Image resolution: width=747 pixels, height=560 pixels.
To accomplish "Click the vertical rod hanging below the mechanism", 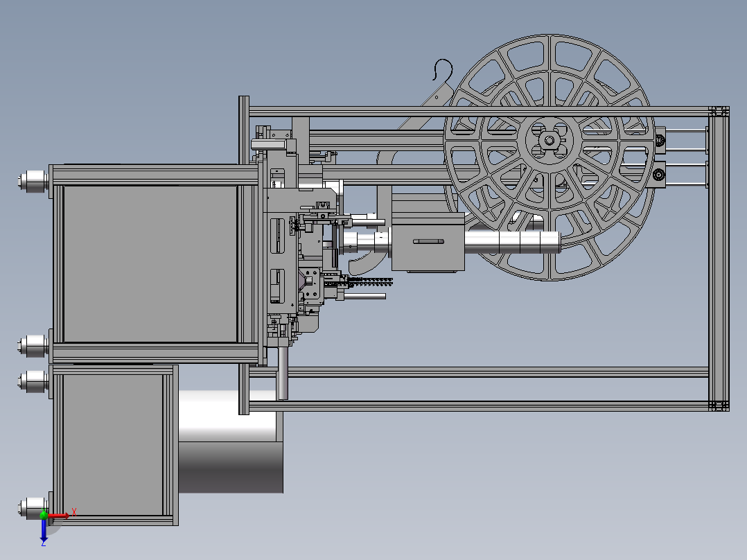I will click(x=283, y=373).
